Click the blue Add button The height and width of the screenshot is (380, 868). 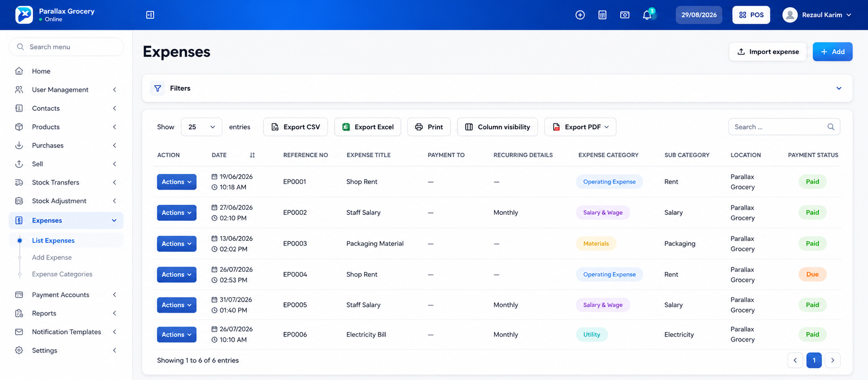832,52
